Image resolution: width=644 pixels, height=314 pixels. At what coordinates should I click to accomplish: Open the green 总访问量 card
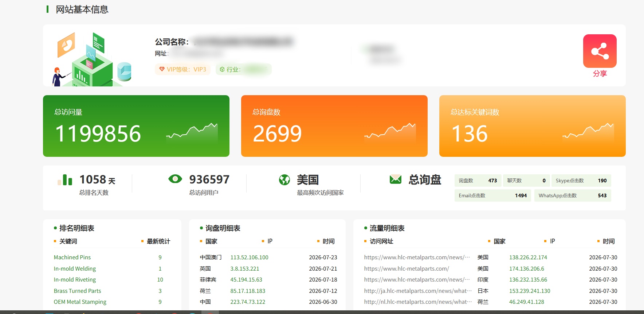[136, 126]
